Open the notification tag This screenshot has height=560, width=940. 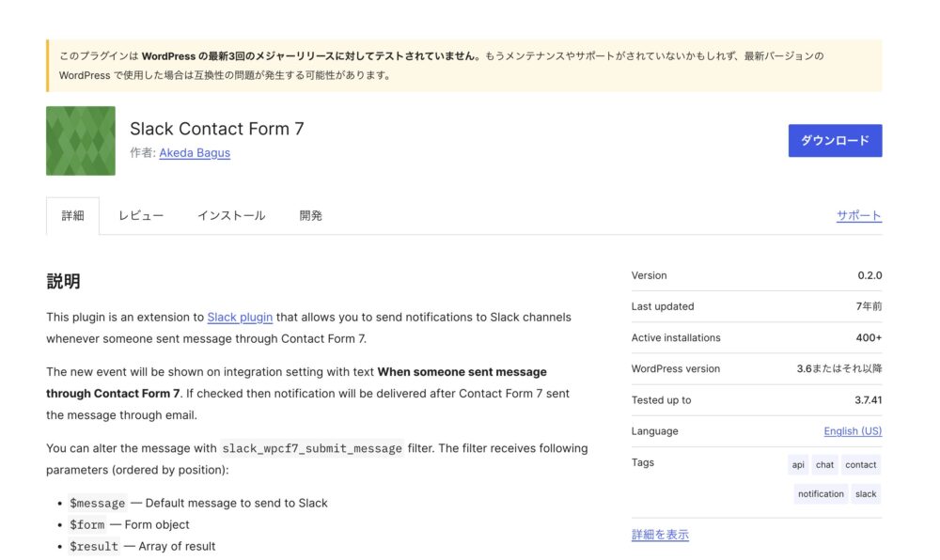point(821,493)
